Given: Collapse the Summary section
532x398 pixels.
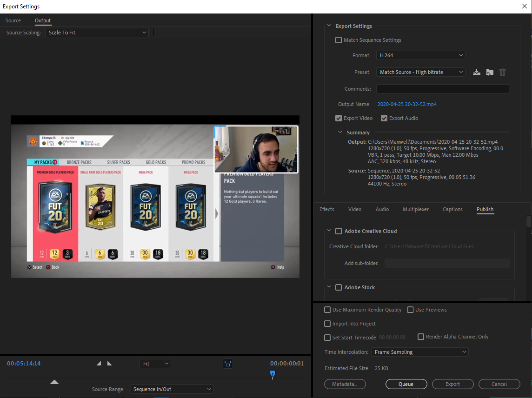Looking at the screenshot, I should (339, 132).
